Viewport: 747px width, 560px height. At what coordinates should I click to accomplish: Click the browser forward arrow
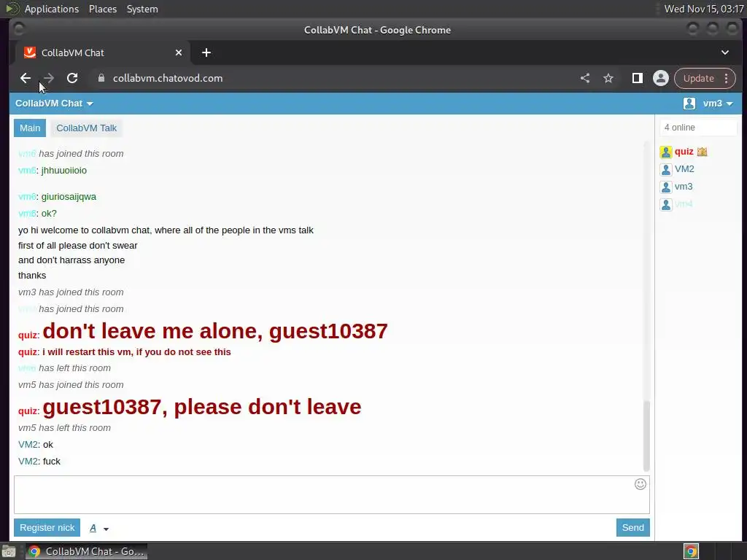[49, 78]
